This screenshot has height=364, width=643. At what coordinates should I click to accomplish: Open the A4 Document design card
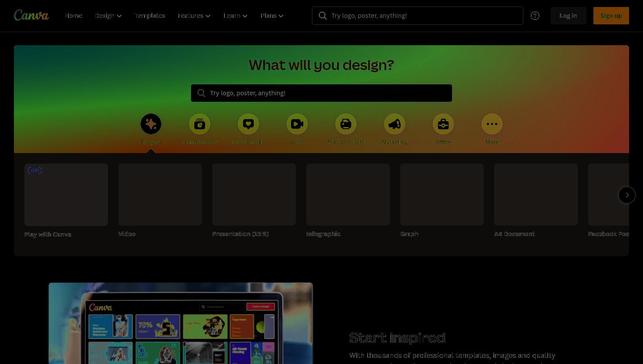536,194
